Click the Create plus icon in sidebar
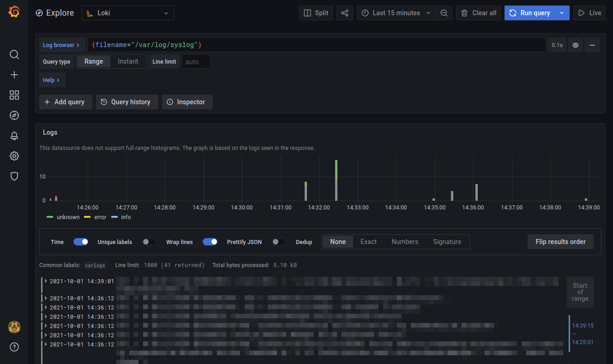This screenshot has height=364, width=613. pyautogui.click(x=14, y=75)
